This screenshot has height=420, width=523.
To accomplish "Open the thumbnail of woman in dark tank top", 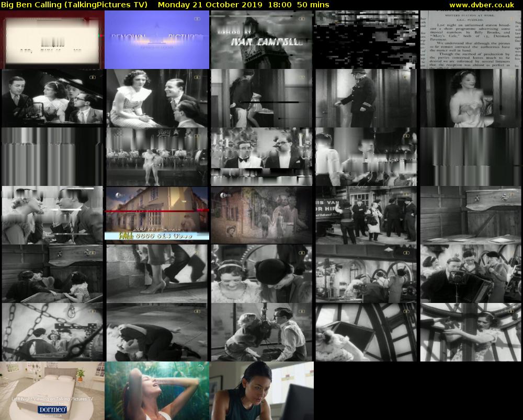I will pyautogui.click(x=261, y=391).
